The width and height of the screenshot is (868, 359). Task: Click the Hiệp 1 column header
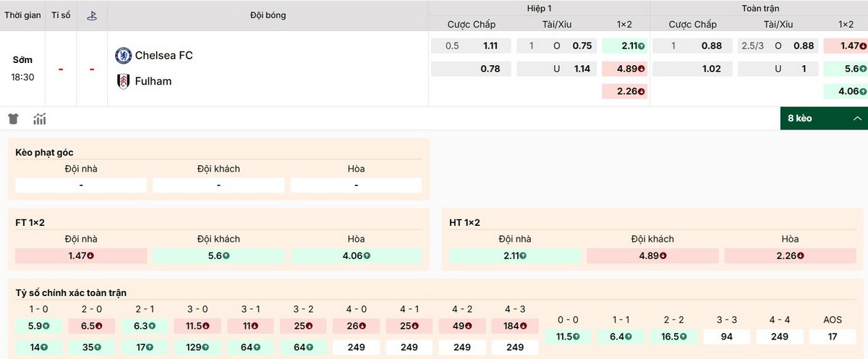[x=539, y=8]
